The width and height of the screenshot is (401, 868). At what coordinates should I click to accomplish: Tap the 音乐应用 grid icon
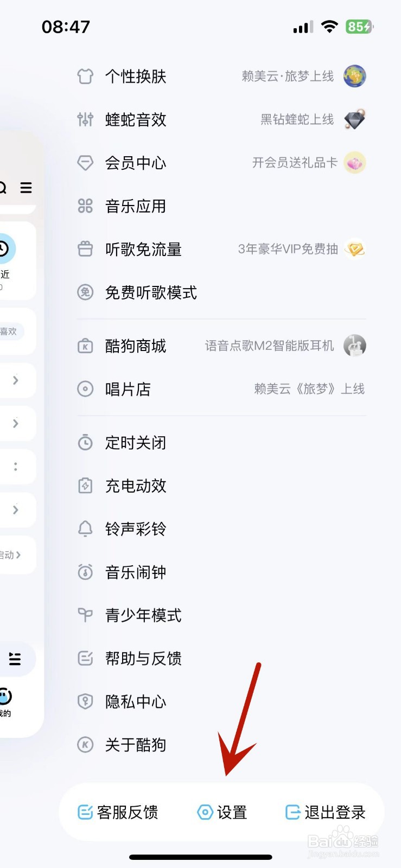pos(85,206)
